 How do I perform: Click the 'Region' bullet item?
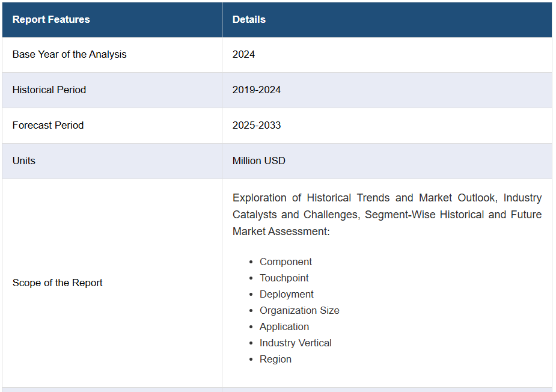275,360
